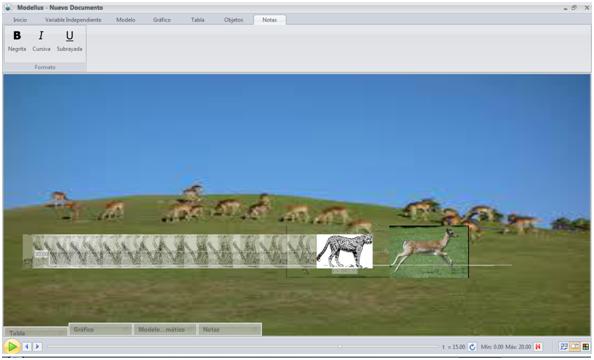
Task: Select the first window layout icon at bottom right
Action: (564, 347)
